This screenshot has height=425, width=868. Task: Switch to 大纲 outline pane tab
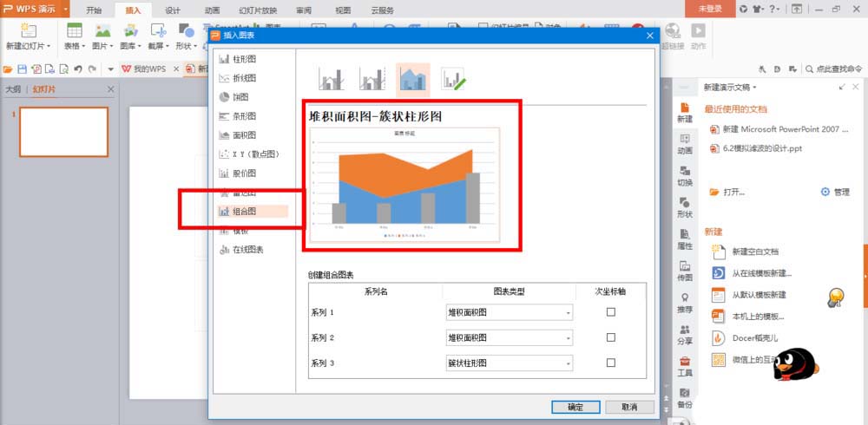tap(13, 89)
